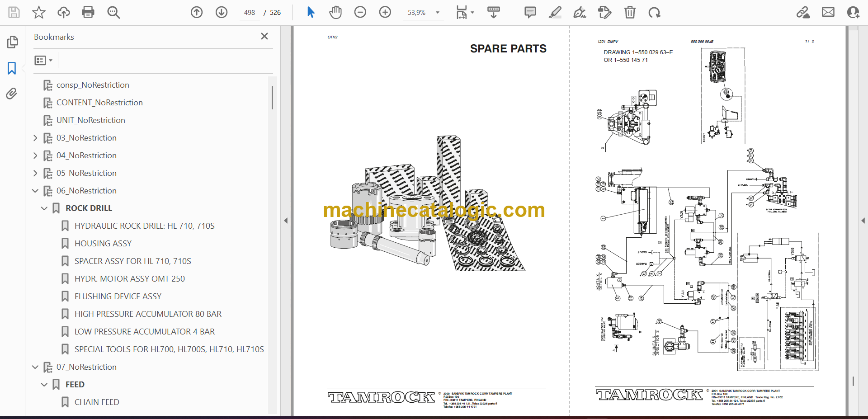This screenshot has height=419, width=868.
Task: Click the page number field showing 498
Action: click(250, 13)
